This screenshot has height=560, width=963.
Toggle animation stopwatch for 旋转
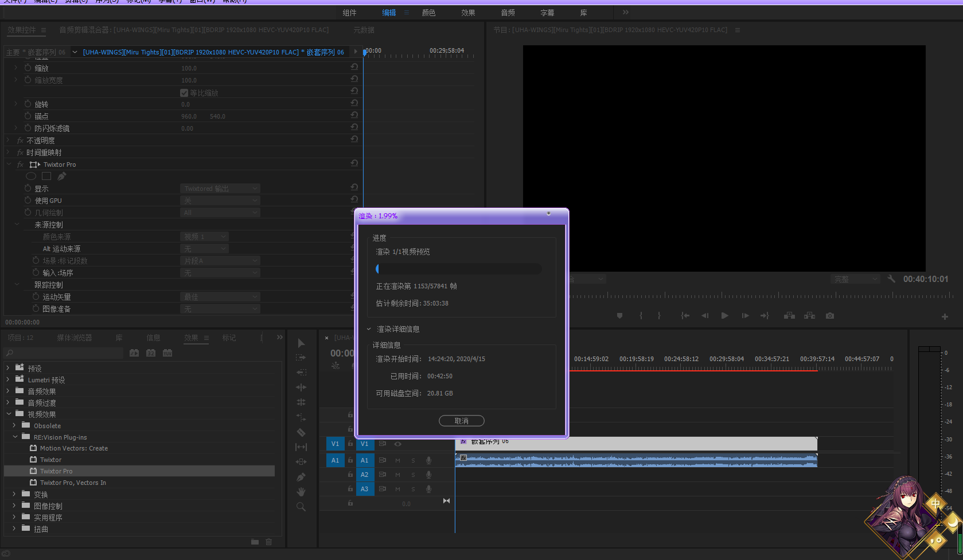point(28,104)
